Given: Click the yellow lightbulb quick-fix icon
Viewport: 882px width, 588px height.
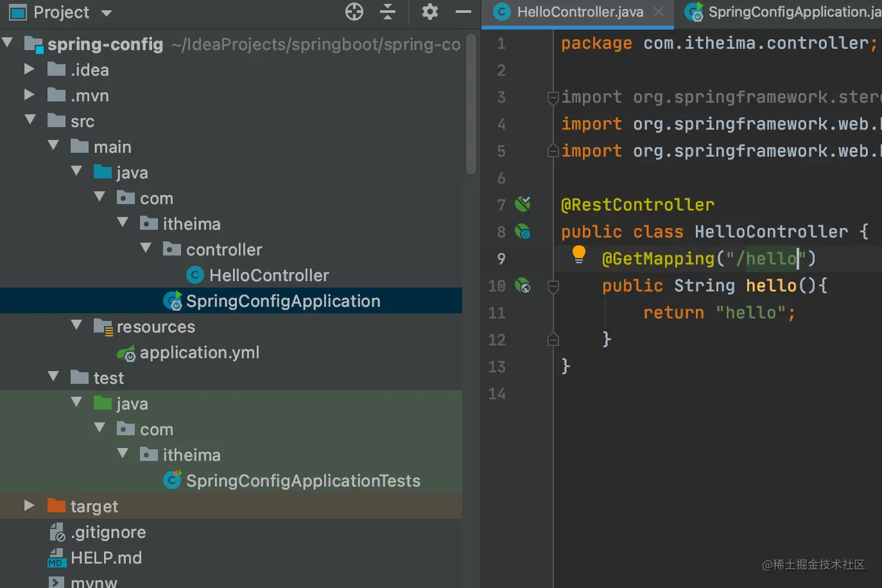Looking at the screenshot, I should click(x=578, y=254).
